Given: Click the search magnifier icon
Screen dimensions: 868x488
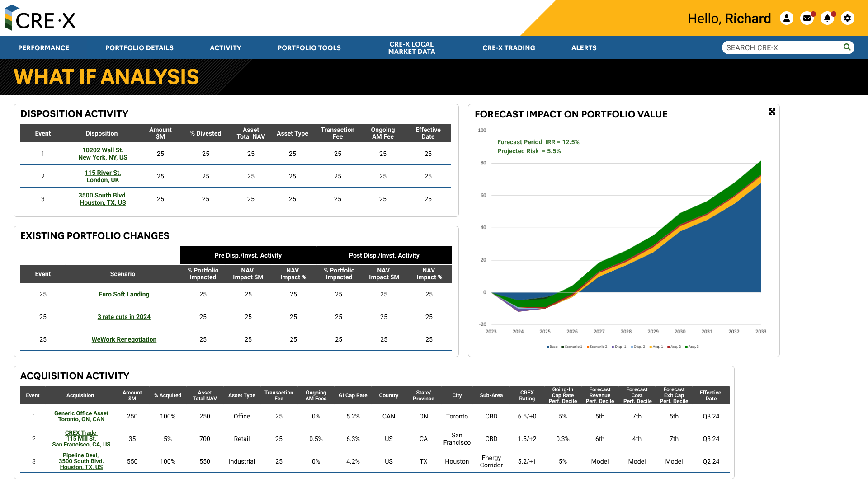Looking at the screenshot, I should pos(847,47).
